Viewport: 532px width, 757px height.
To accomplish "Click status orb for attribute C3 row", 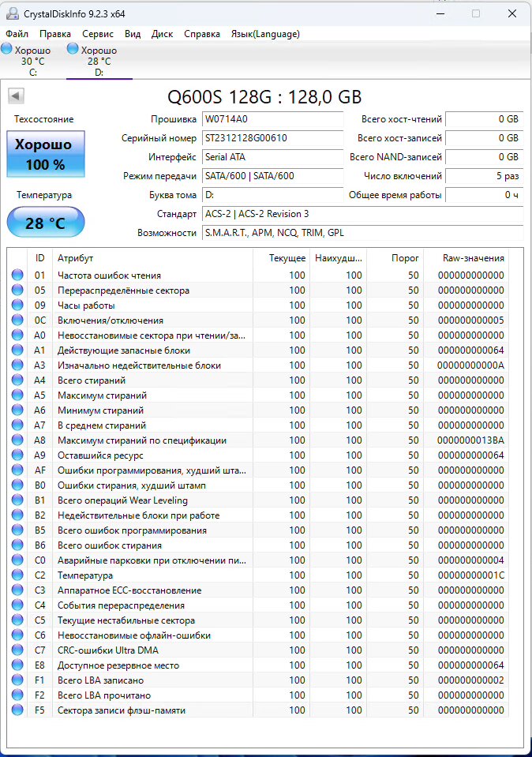I will click(x=17, y=590).
